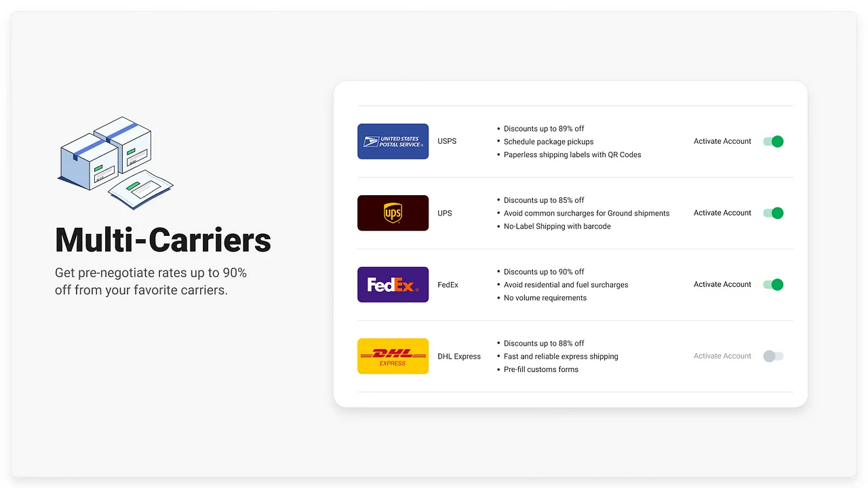Click "No-Label Shipping with barcode" bullet
The image size is (868, 488).
click(x=557, y=226)
